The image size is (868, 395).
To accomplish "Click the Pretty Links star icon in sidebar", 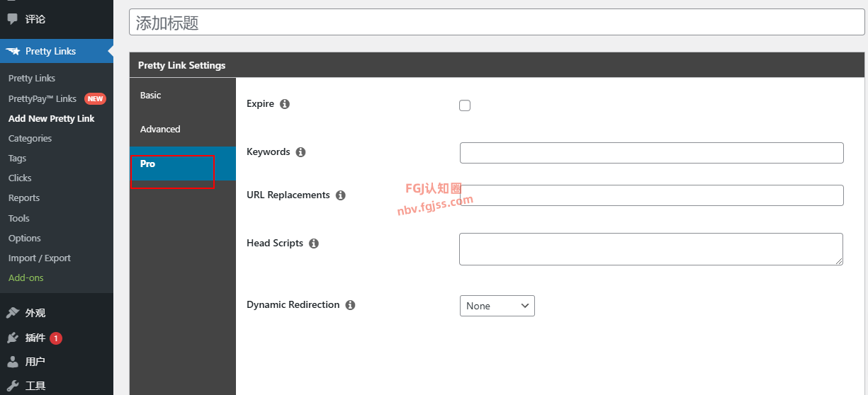I will (x=13, y=51).
